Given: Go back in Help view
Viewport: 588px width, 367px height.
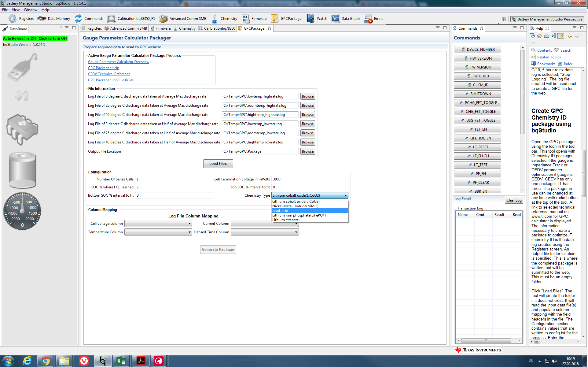Looking at the screenshot, I should click(570, 36).
